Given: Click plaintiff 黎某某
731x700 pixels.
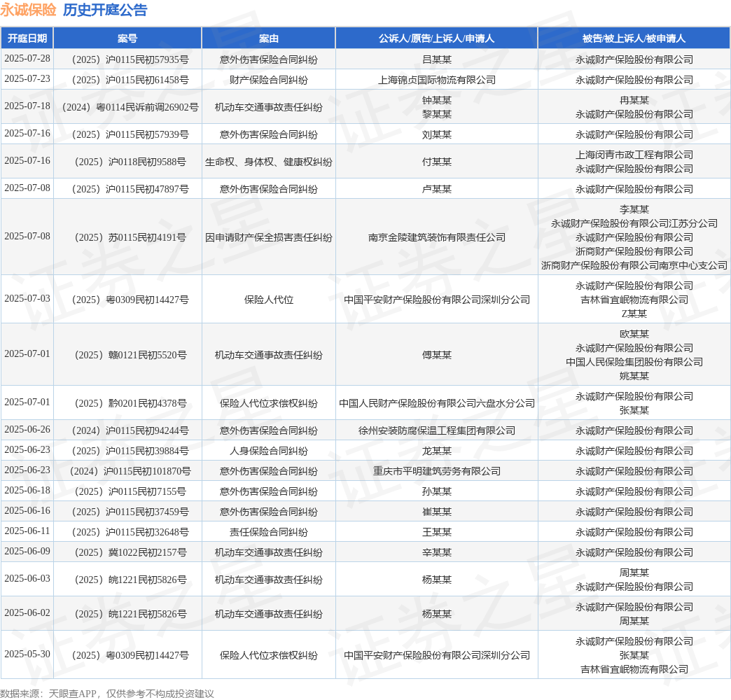Looking at the screenshot, I should coord(437,114).
